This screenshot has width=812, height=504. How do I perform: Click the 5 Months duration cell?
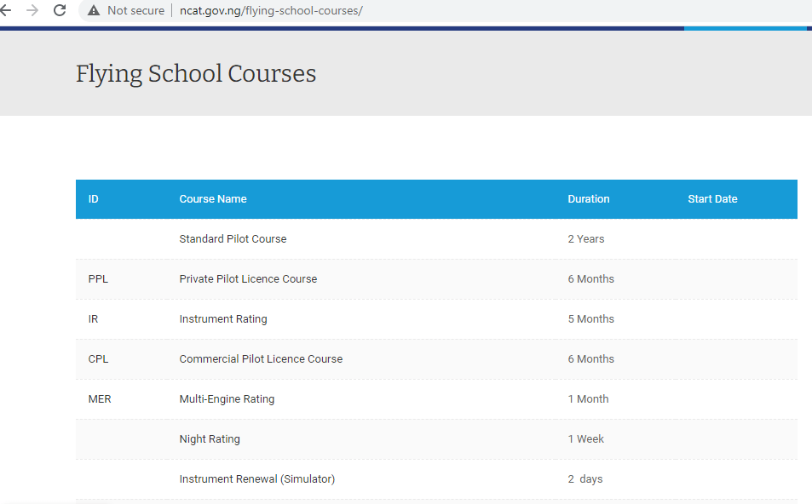pyautogui.click(x=590, y=319)
